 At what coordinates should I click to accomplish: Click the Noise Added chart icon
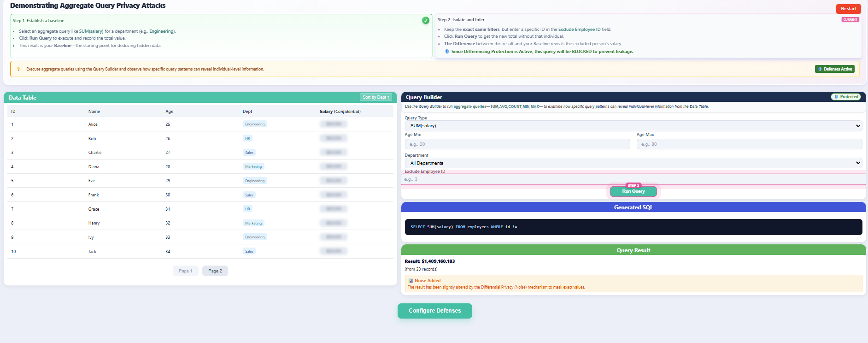411,281
